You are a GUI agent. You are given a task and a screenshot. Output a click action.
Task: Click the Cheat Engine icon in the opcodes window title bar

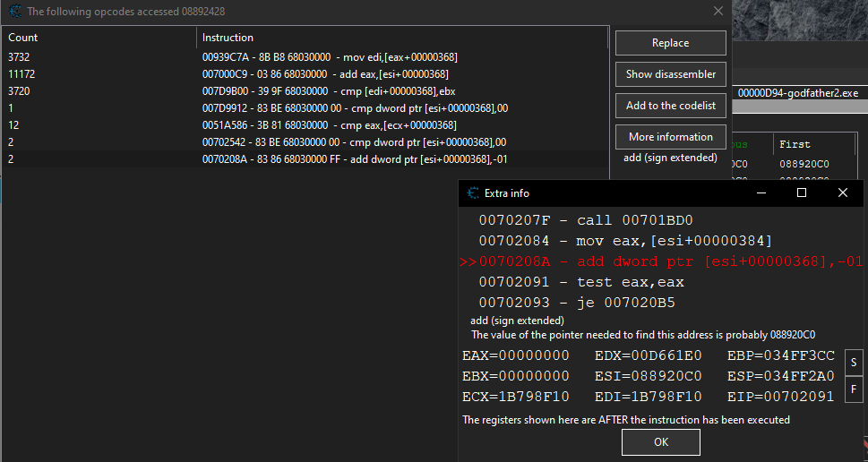point(14,12)
